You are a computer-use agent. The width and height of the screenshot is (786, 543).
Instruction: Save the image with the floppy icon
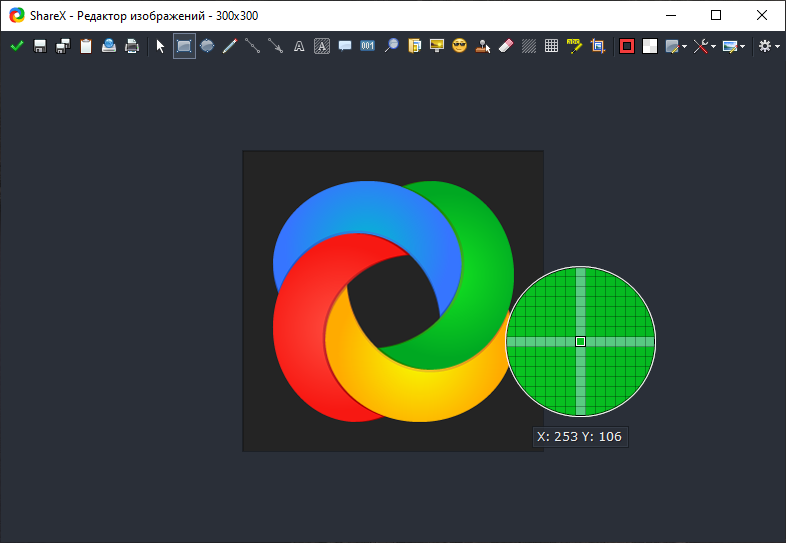click(40, 46)
